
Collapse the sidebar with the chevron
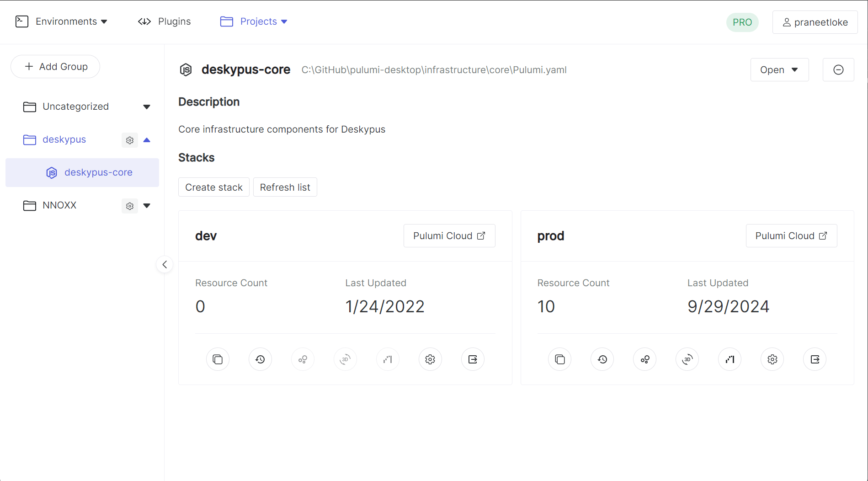[165, 264]
